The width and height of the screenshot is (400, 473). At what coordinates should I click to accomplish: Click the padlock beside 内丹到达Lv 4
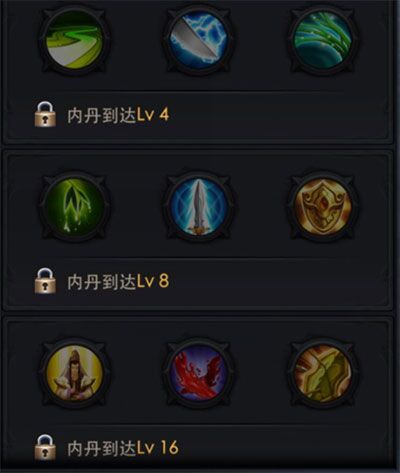45,114
